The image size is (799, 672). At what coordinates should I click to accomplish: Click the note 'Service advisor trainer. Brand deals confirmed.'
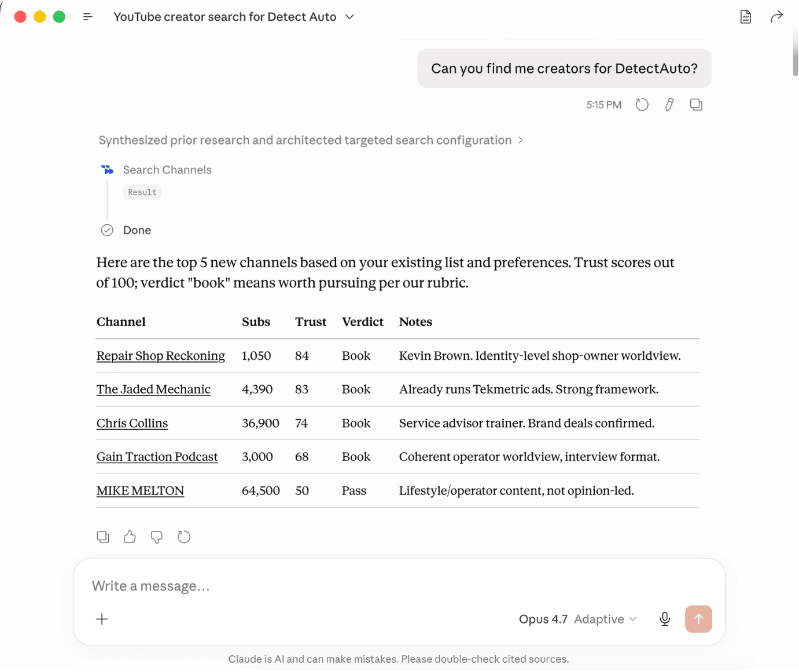[x=527, y=423]
